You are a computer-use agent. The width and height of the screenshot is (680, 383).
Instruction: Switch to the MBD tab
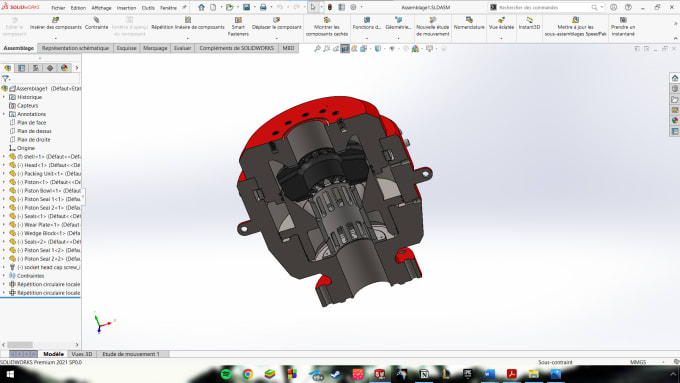click(x=288, y=48)
